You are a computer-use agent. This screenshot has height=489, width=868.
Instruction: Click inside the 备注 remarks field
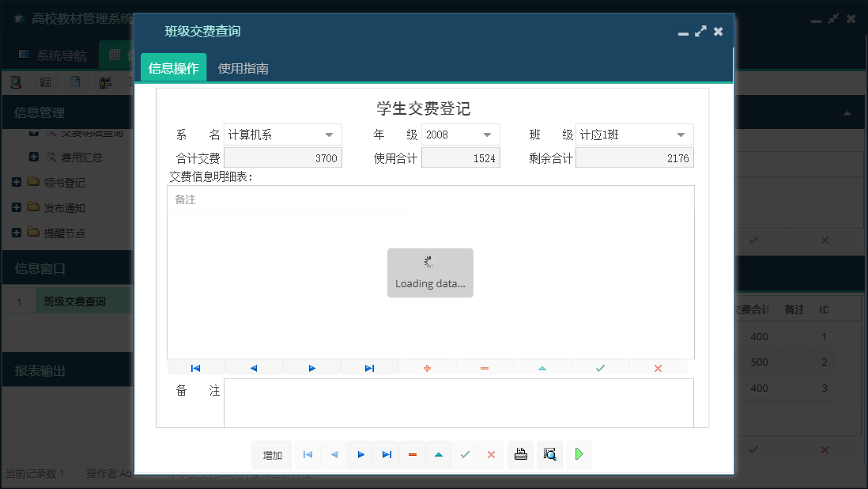click(x=459, y=404)
